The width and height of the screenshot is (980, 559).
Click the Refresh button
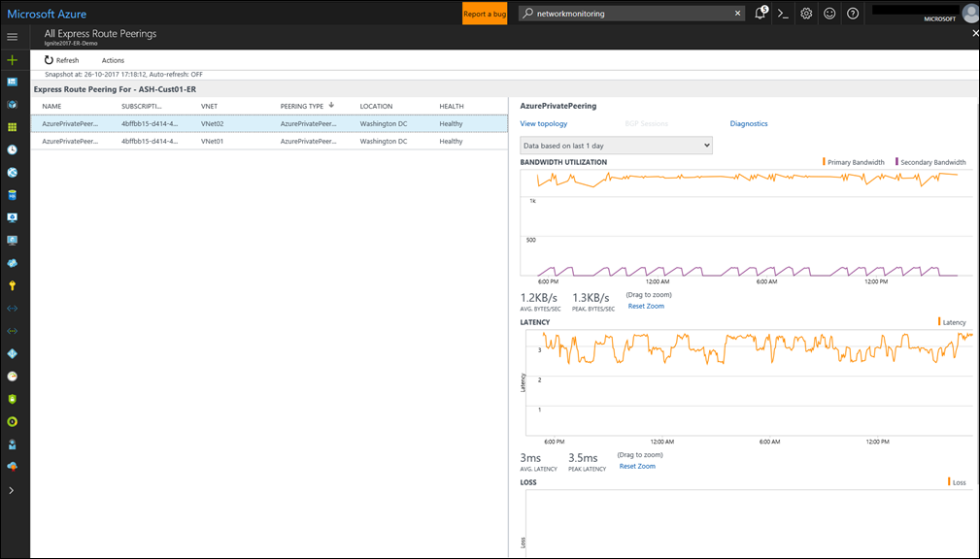62,60
